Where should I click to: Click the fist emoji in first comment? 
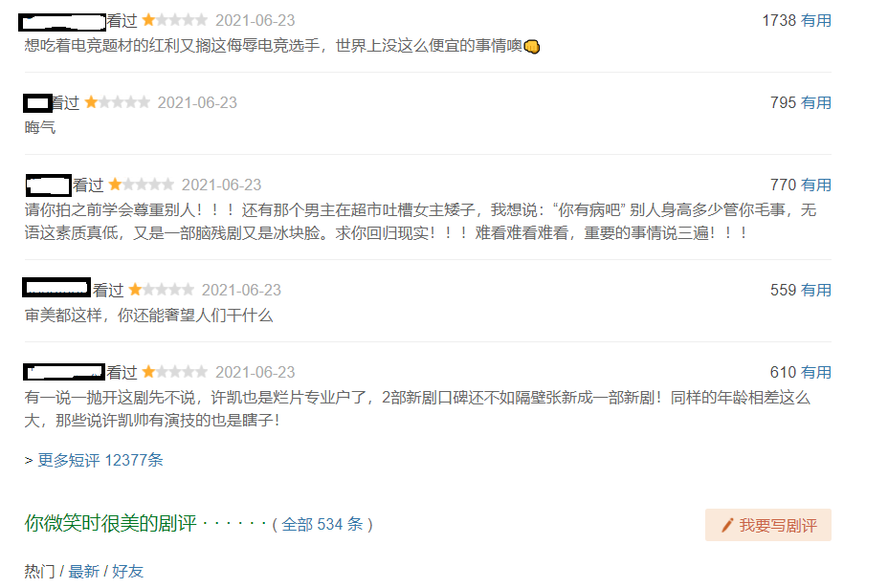(532, 47)
